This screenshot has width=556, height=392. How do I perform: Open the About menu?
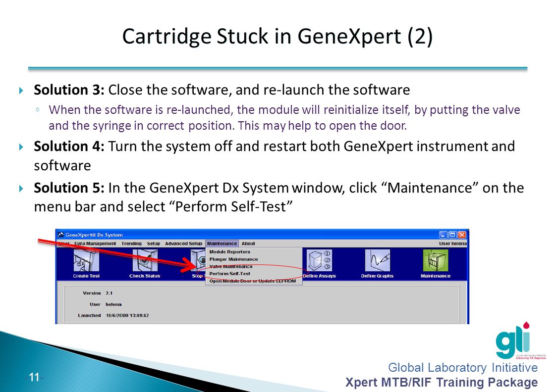pyautogui.click(x=248, y=244)
